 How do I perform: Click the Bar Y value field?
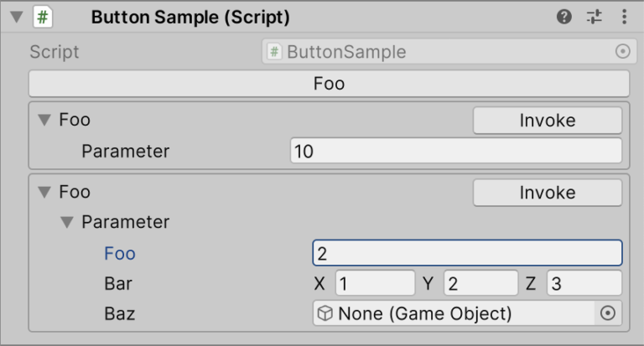point(480,283)
